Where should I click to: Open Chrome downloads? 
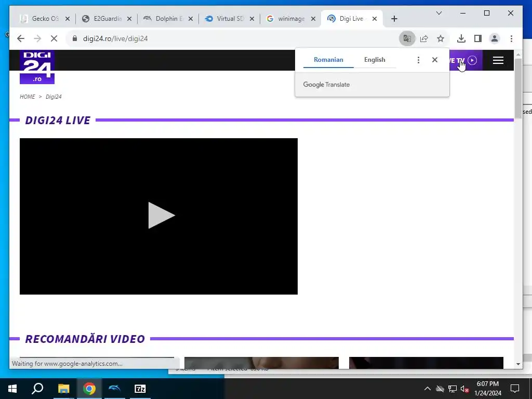click(x=461, y=38)
